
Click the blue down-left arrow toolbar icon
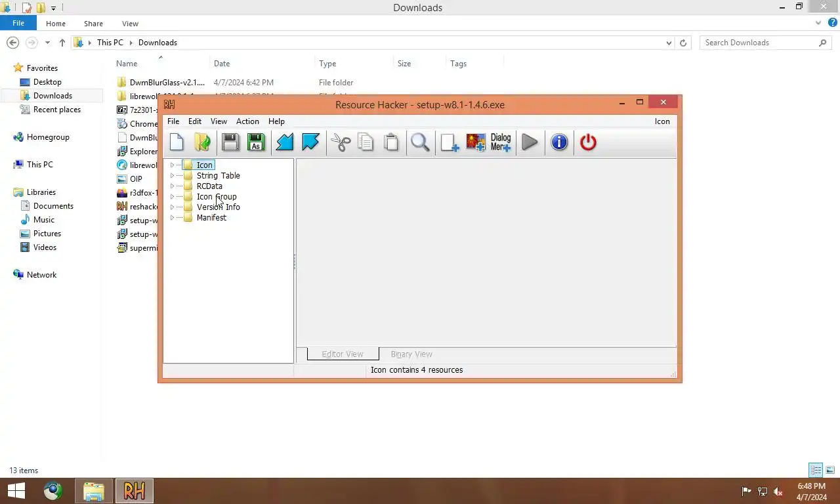(x=284, y=142)
